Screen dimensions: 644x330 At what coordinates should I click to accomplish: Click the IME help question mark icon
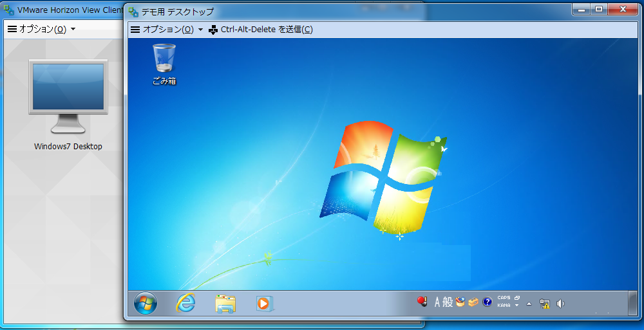(x=487, y=302)
